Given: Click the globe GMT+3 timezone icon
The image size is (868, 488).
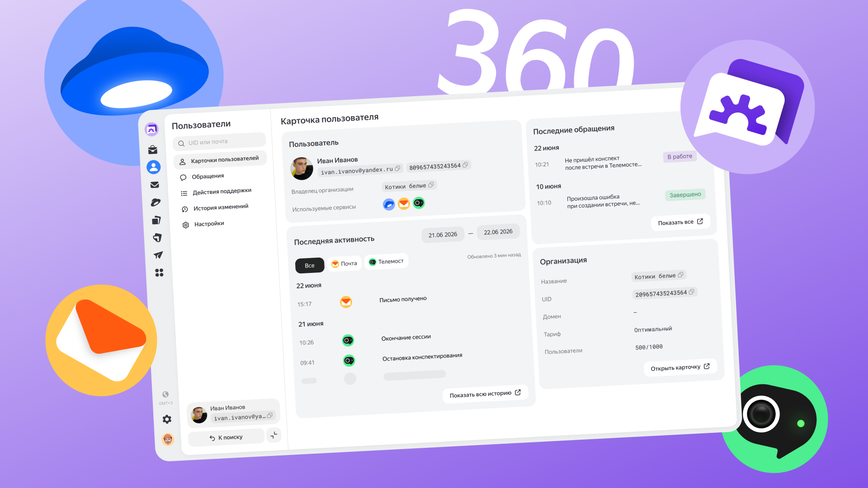Looking at the screenshot, I should 165,394.
